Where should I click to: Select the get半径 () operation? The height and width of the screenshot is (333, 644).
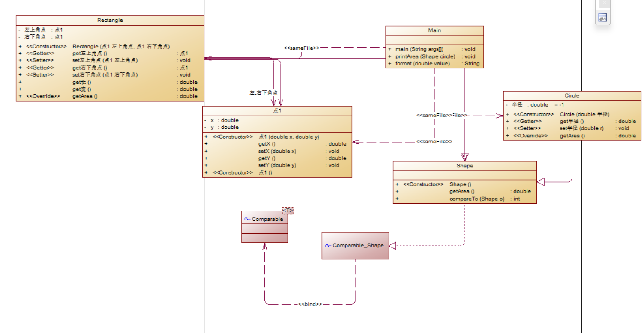click(571, 122)
